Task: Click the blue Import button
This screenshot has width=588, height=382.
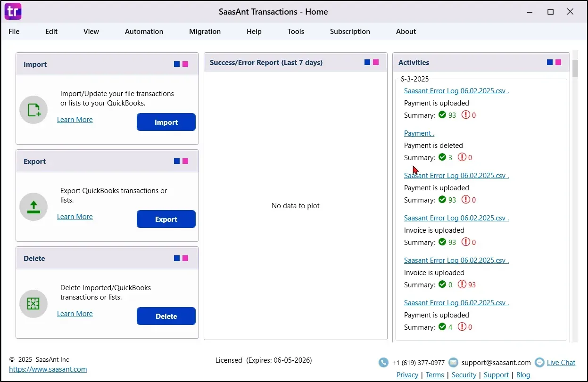Action: click(x=166, y=122)
